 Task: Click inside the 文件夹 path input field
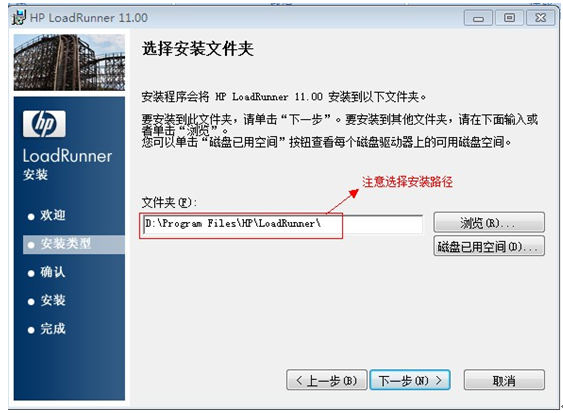pos(283,224)
